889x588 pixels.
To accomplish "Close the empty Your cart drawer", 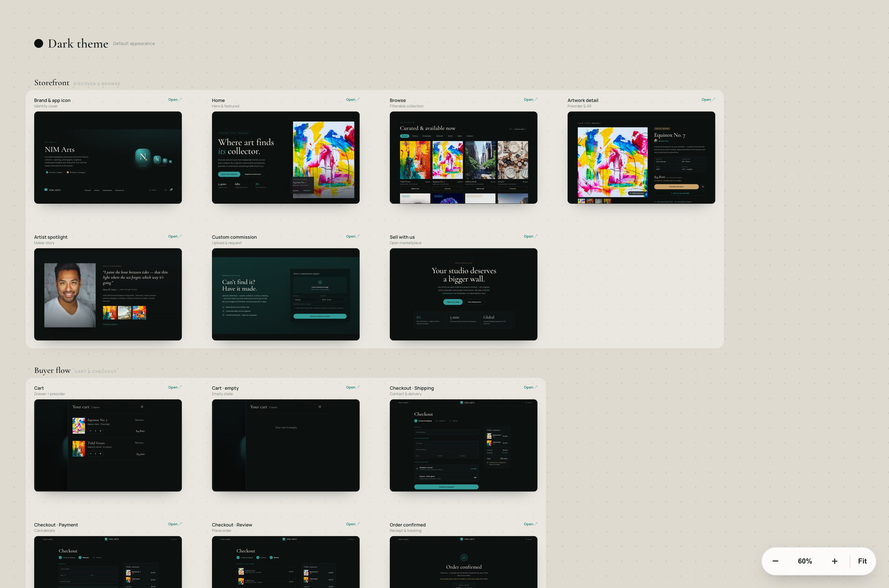I will tap(320, 407).
